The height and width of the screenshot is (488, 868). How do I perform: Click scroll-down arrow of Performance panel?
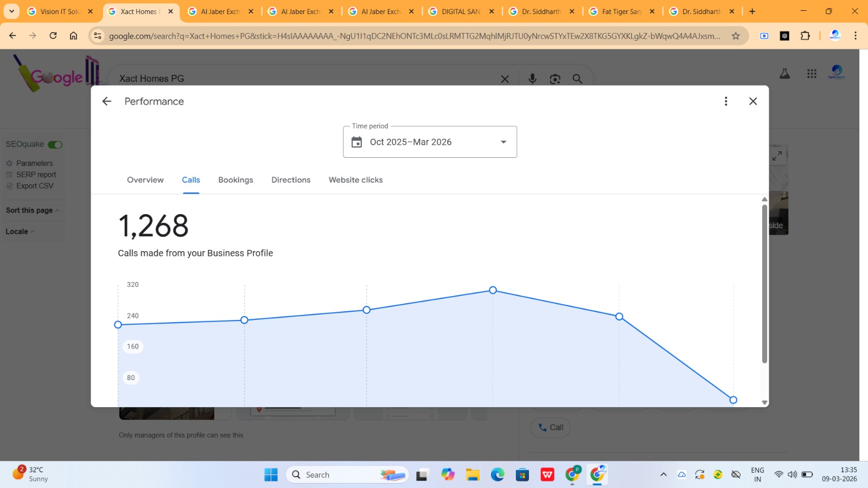coord(764,403)
